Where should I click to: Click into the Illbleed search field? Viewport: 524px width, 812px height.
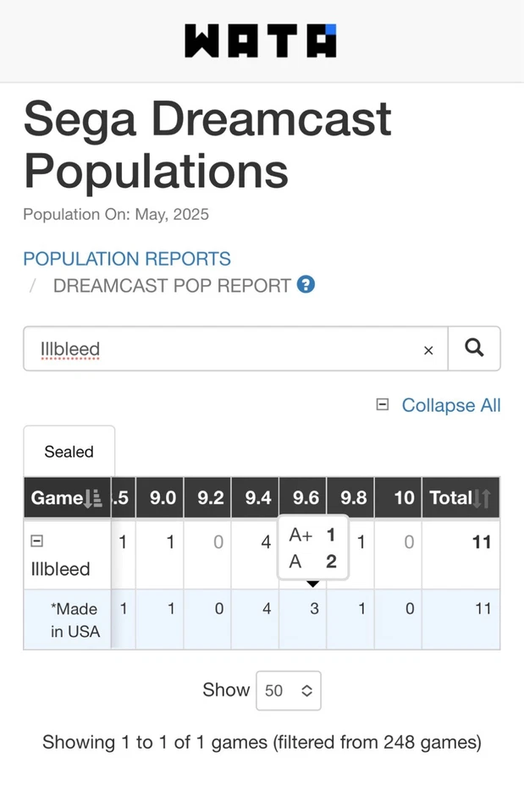[x=229, y=348]
